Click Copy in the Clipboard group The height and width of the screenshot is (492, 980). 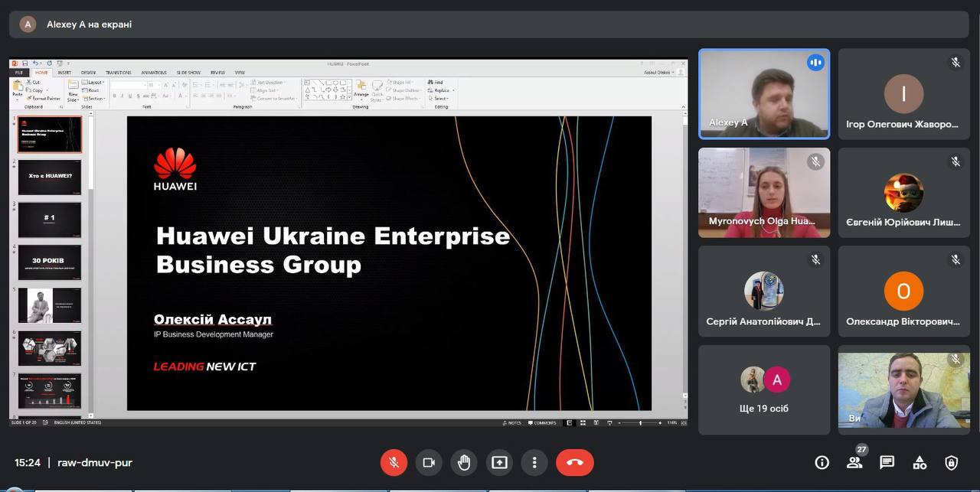click(x=36, y=90)
